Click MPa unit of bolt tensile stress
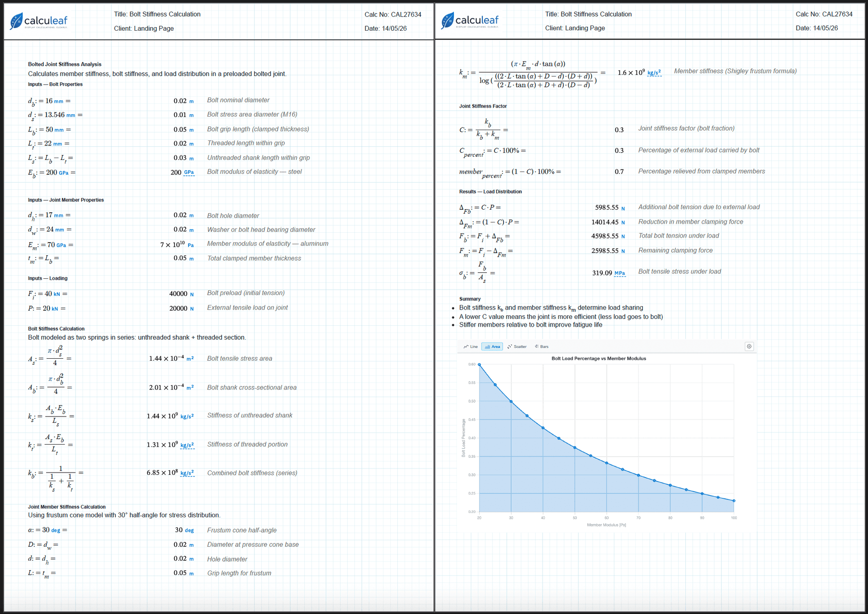 pos(620,273)
